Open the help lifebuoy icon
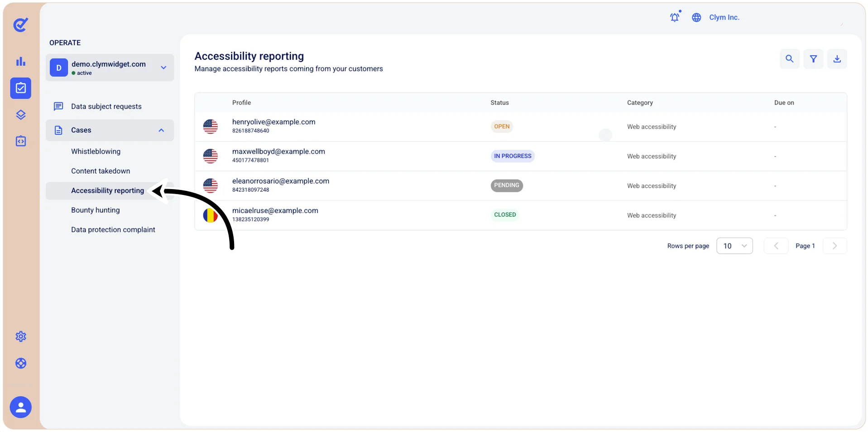868x432 pixels. (21, 363)
